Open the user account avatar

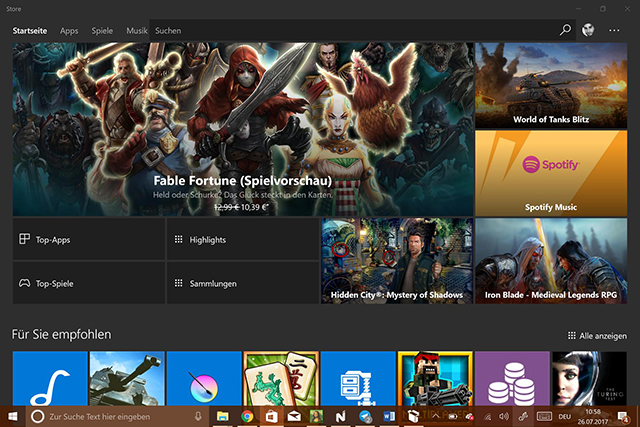pyautogui.click(x=588, y=30)
